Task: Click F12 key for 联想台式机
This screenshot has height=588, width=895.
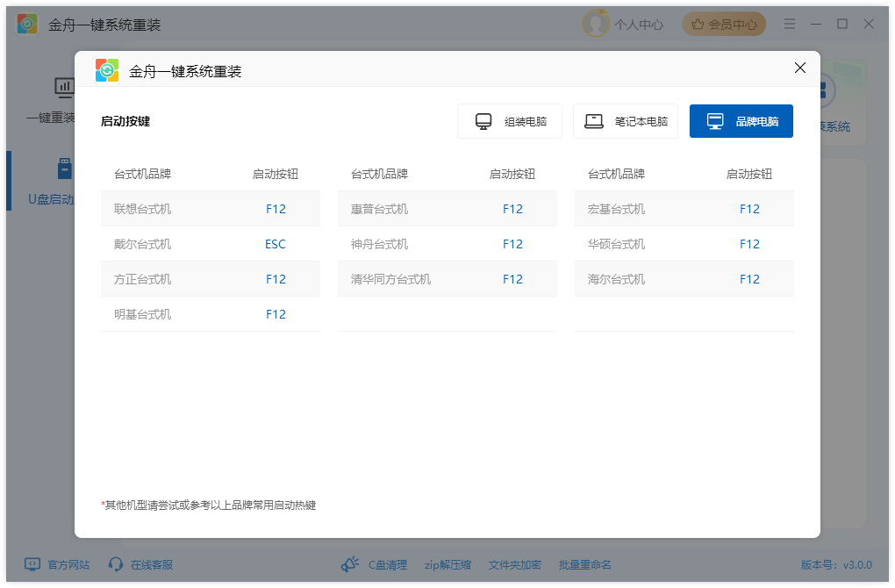Action: pos(276,209)
